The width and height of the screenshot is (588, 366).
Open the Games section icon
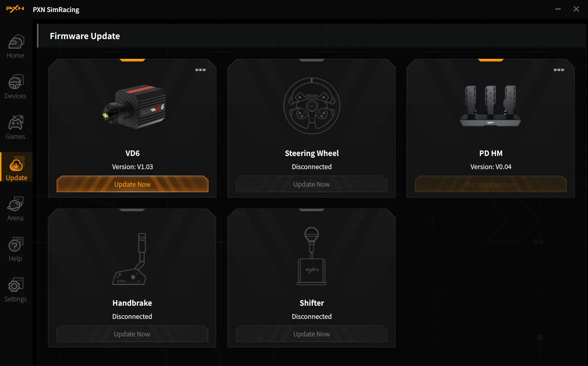(16, 123)
